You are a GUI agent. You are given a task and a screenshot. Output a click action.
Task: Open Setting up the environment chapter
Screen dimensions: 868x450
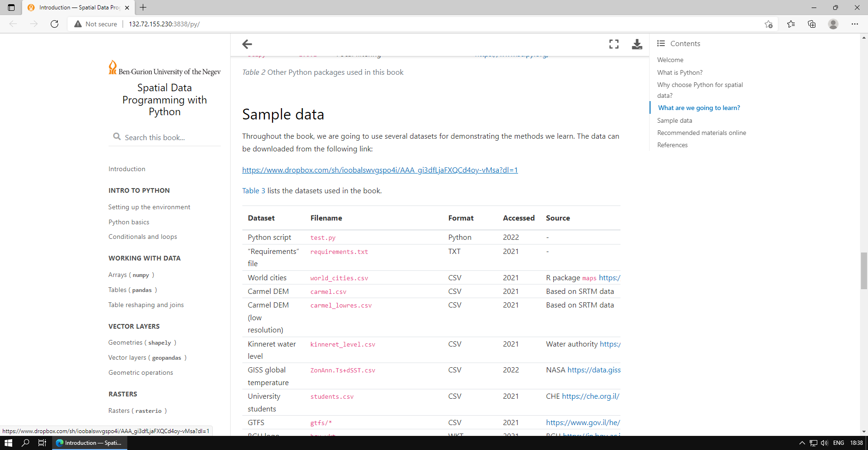(149, 207)
